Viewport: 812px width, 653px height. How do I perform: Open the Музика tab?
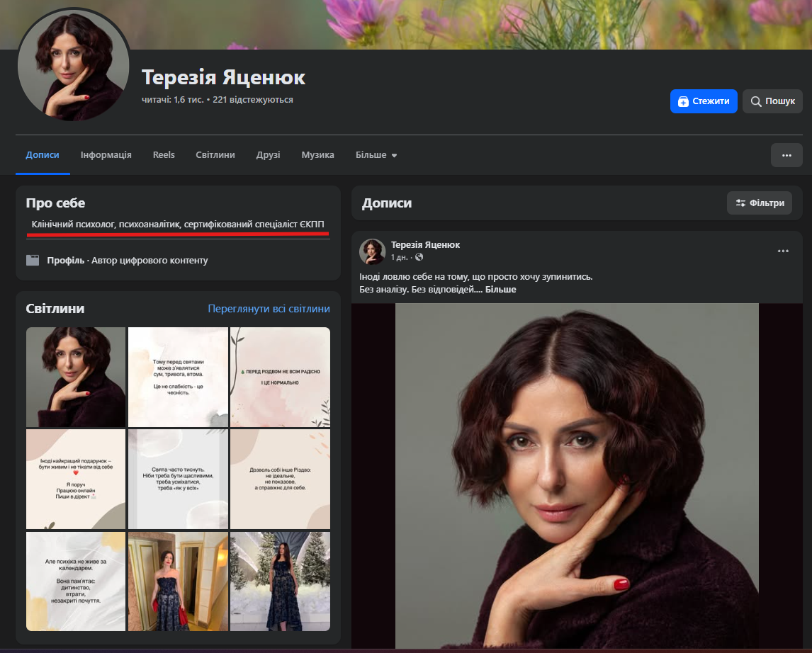coord(317,155)
